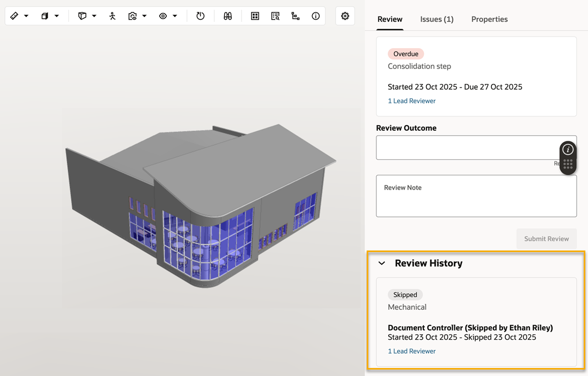The image size is (588, 376).
Task: Open the model tree hierarchy icon
Action: point(296,16)
